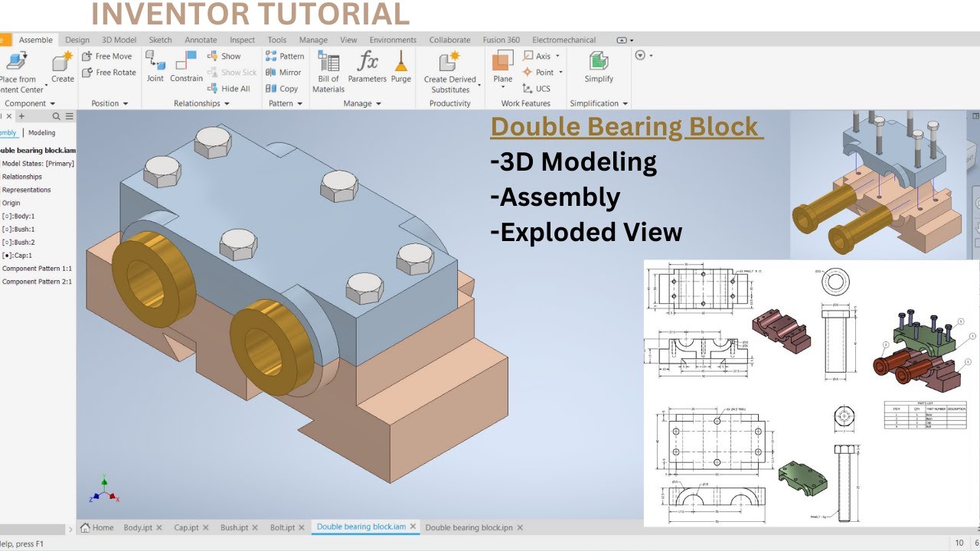Select Bush:1 in the model browser
This screenshot has height=551, width=980.
(18, 229)
